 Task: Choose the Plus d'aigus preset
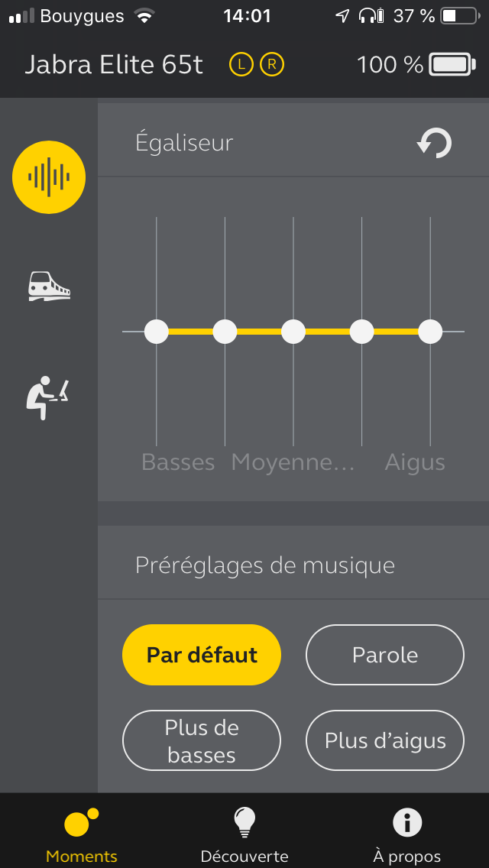385,740
